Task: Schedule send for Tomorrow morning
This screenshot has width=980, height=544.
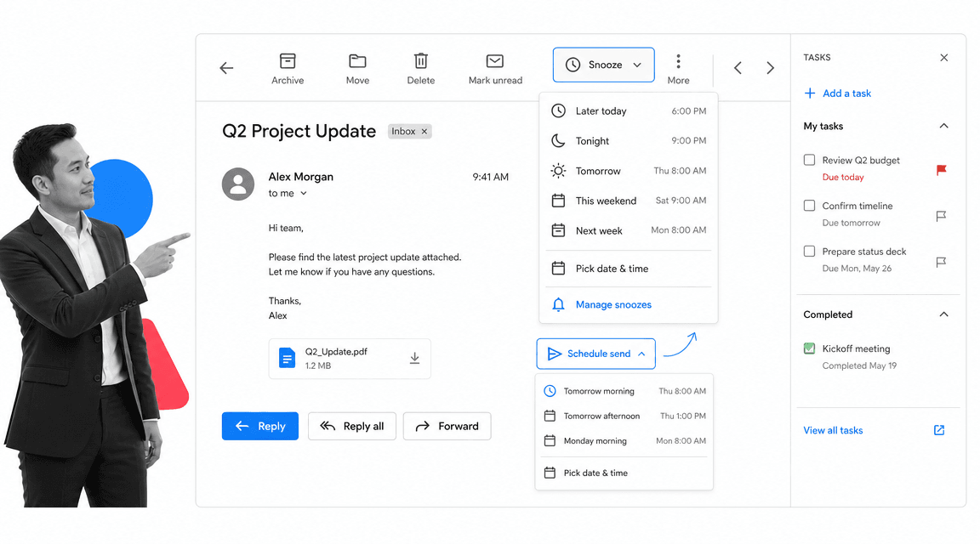Action: [624, 391]
